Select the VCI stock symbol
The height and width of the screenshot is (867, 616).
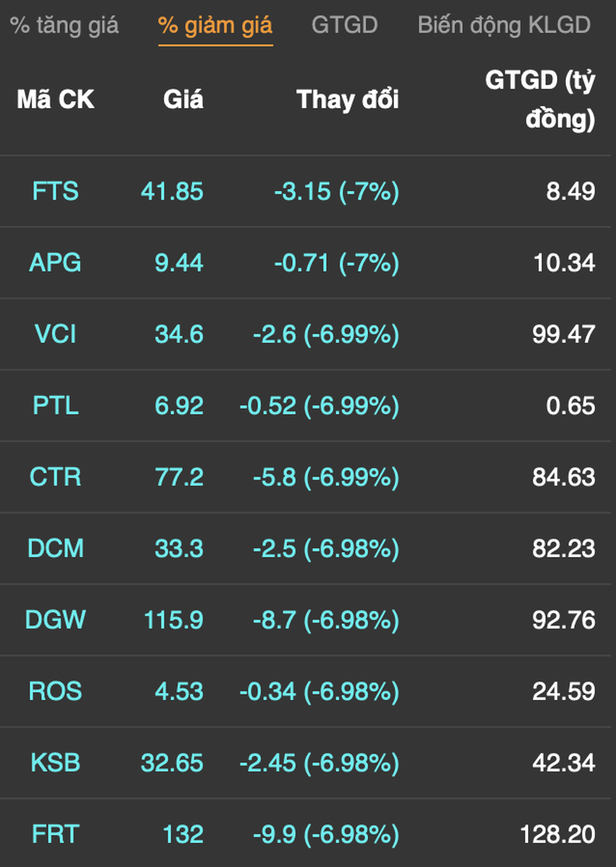55,334
